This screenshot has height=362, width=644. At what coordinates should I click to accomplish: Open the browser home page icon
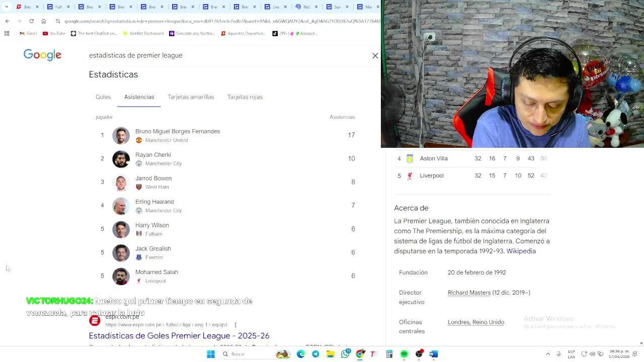[43, 21]
